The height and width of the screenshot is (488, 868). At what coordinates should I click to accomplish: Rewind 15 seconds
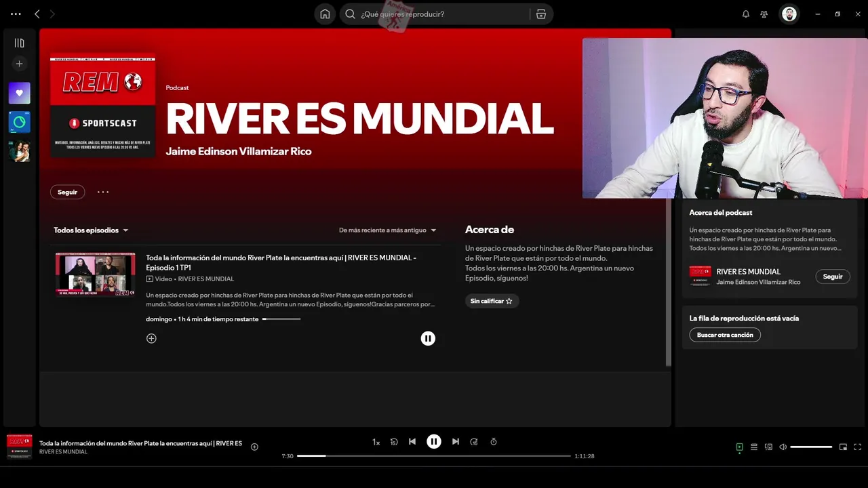[x=394, y=442]
